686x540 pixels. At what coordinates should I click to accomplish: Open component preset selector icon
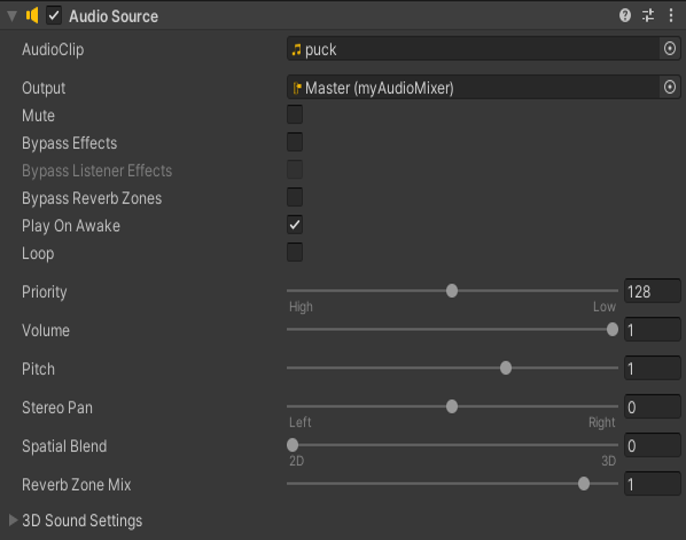648,16
